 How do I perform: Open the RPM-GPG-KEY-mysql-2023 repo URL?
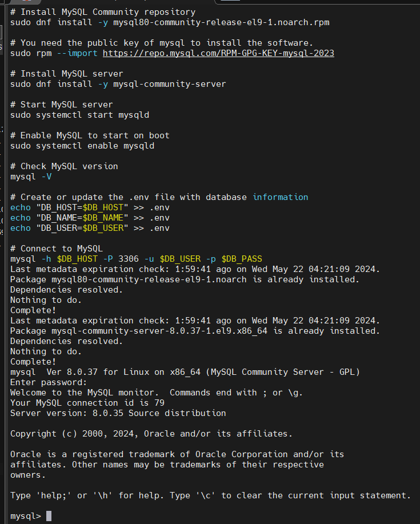click(218, 53)
